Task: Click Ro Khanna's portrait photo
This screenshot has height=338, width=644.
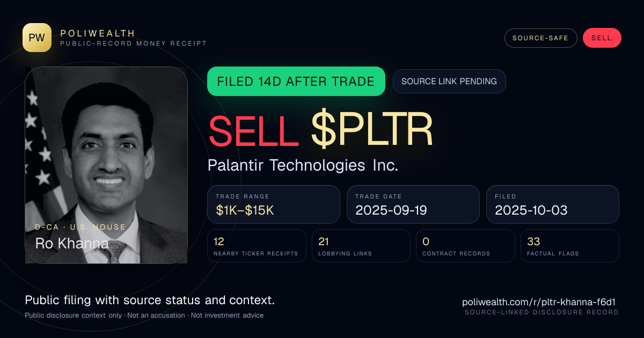Action: [x=106, y=165]
